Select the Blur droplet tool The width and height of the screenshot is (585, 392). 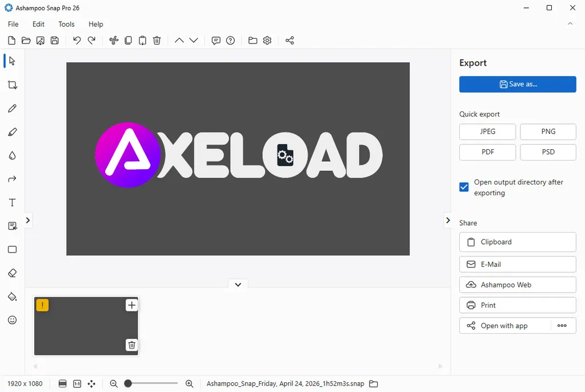point(13,155)
